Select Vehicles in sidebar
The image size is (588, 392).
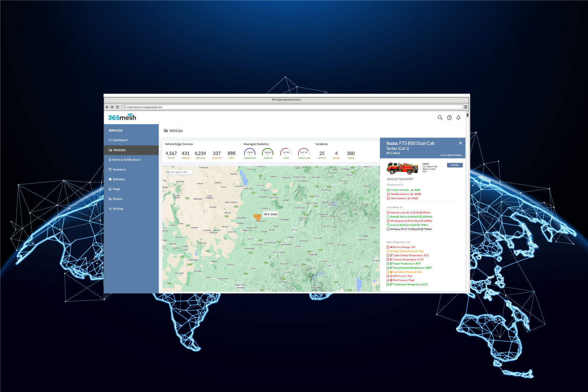pyautogui.click(x=131, y=150)
